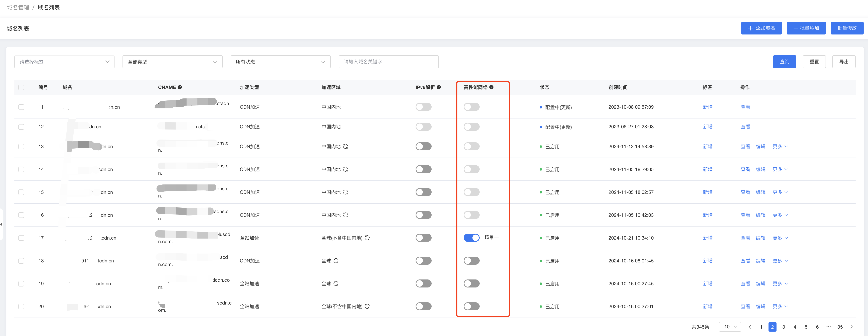868x336 pixels.
Task: Click the 重置 button
Action: pos(814,62)
